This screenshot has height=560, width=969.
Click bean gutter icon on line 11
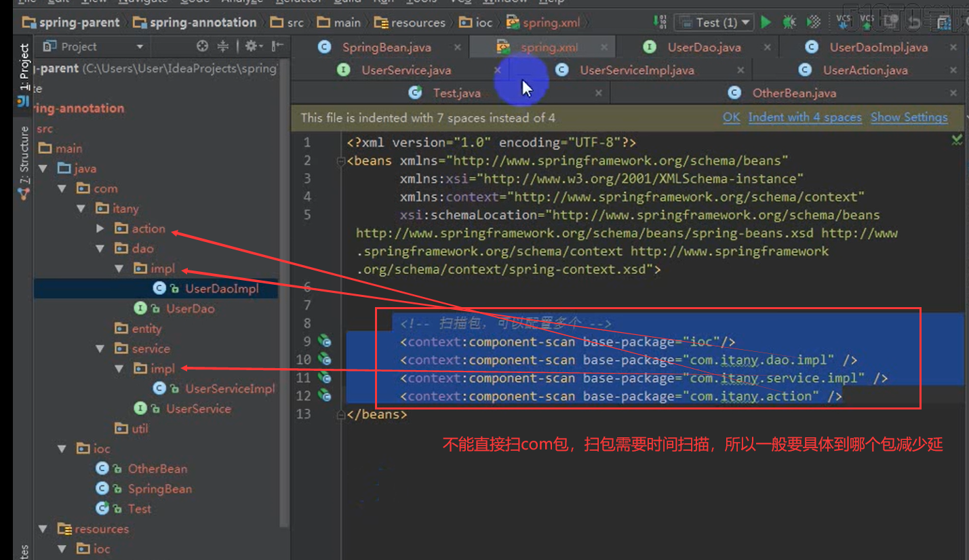[x=325, y=378]
